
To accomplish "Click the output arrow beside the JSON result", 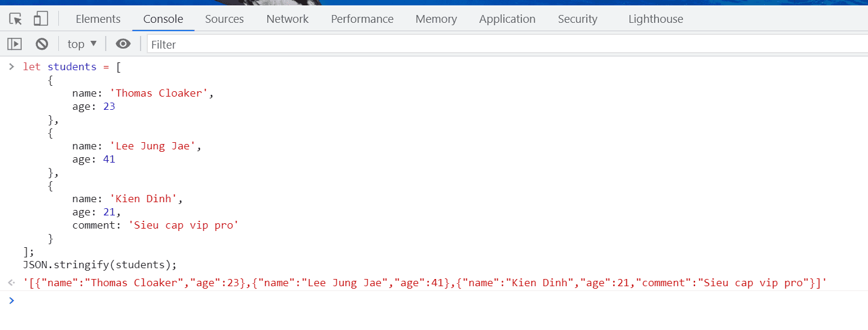I will coord(11,283).
